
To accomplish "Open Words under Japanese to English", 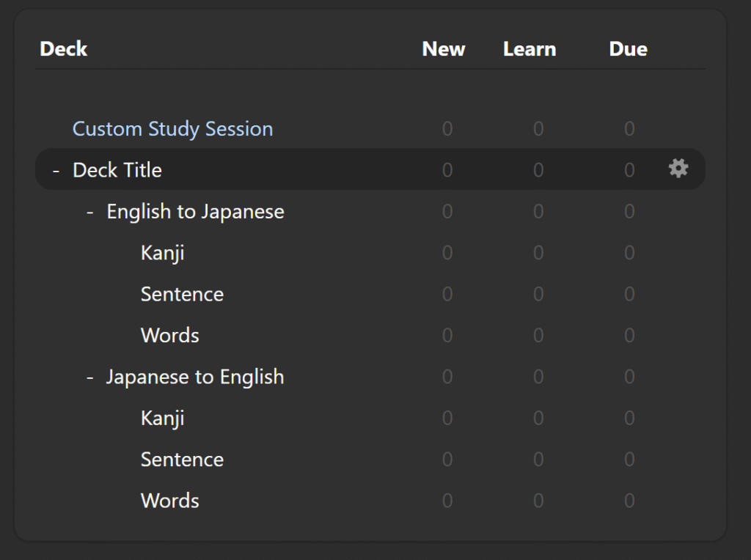I will [x=169, y=501].
